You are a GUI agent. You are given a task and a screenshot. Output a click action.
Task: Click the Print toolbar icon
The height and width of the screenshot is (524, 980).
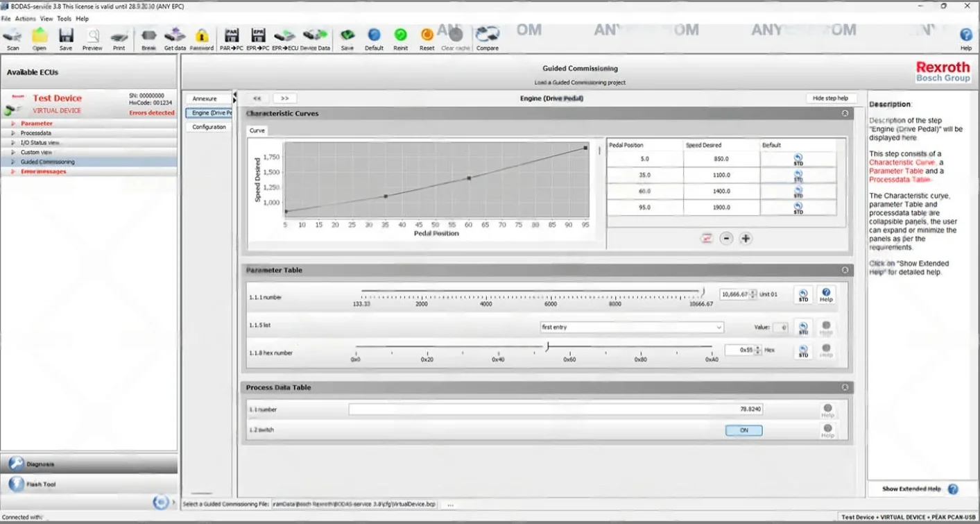click(x=119, y=39)
